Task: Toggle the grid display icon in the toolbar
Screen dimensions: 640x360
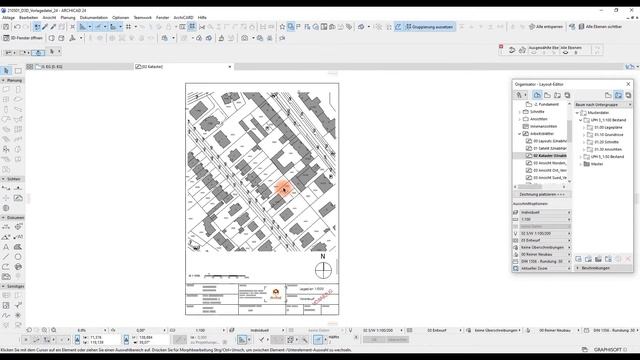Action: point(129,27)
